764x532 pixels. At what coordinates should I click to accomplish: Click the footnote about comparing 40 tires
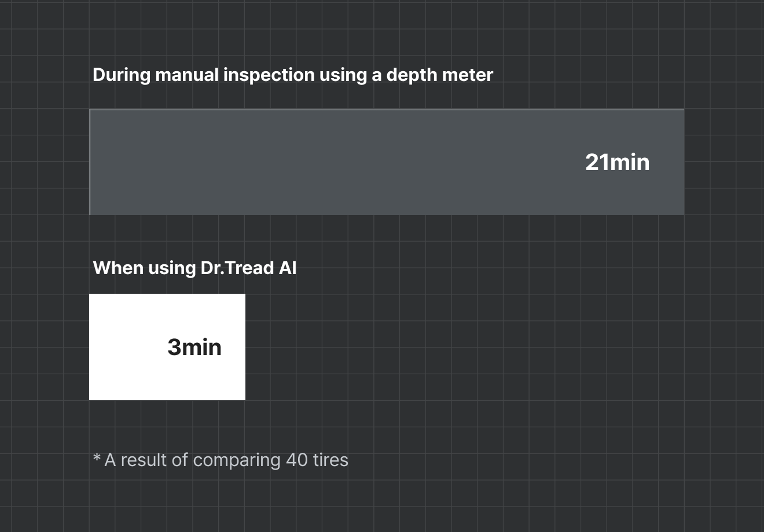click(x=221, y=460)
